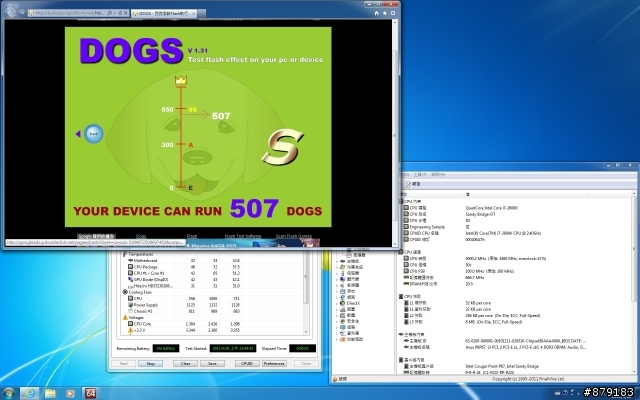Switch to AIDA64 from the taskbar icon
This screenshot has width=640, height=400.
(x=91, y=393)
